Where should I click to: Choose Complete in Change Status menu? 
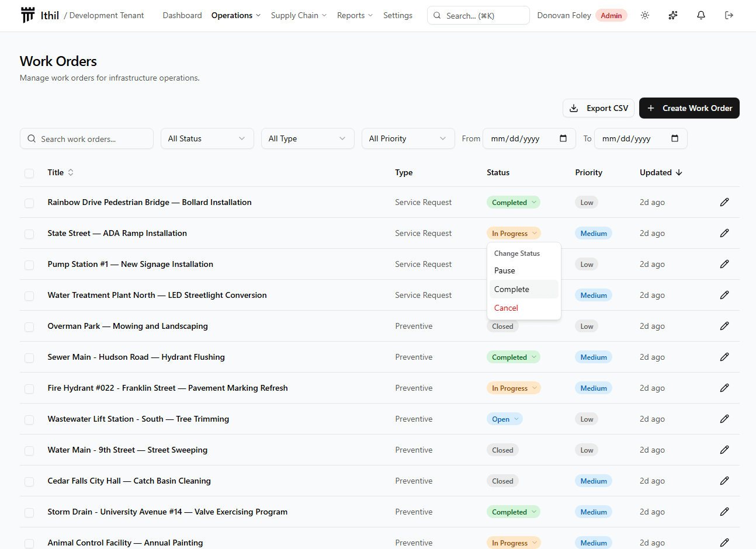524,289
